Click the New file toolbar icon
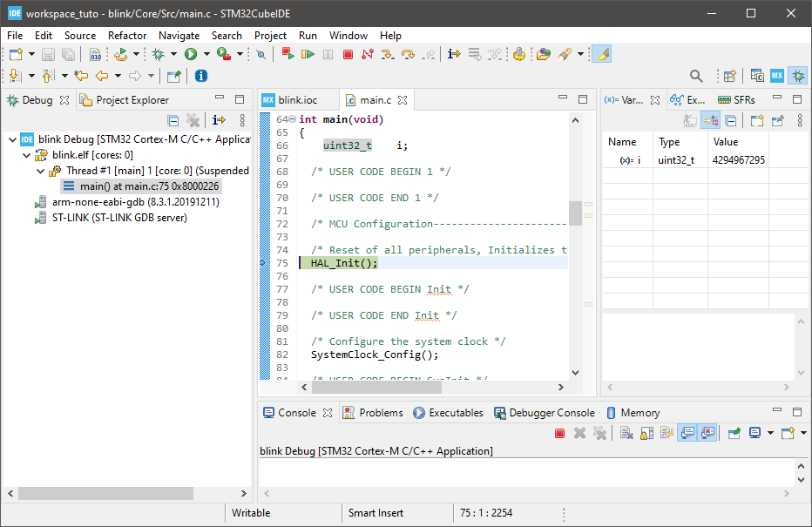 click(x=16, y=54)
